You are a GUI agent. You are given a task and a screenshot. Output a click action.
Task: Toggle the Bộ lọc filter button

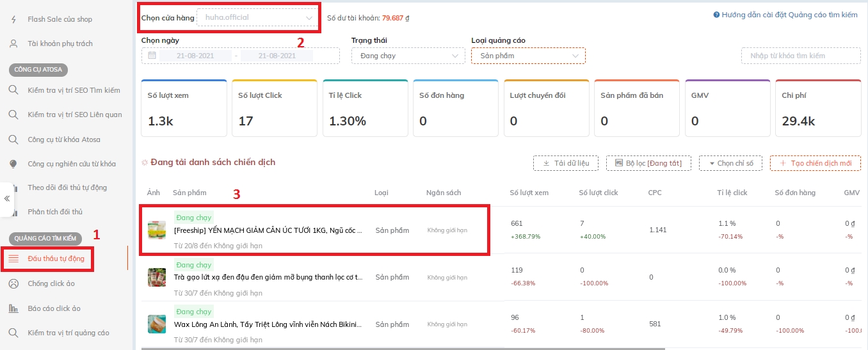pos(648,163)
